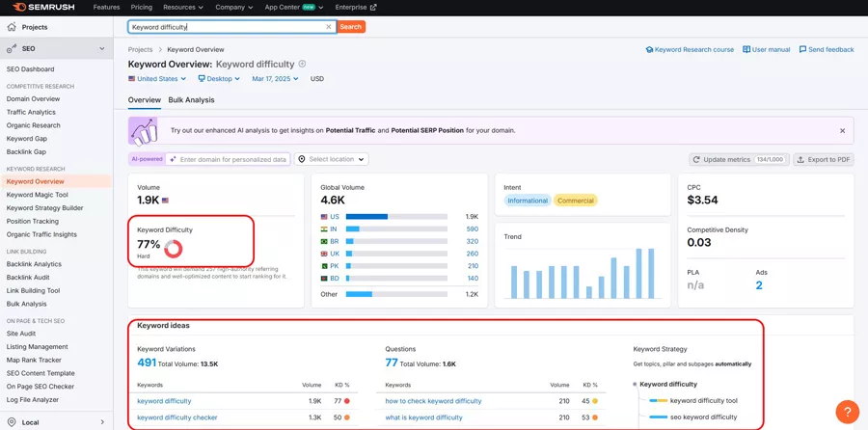The image size is (868, 430).
Task: Switch to the Bulk Analysis tab
Action: (192, 100)
